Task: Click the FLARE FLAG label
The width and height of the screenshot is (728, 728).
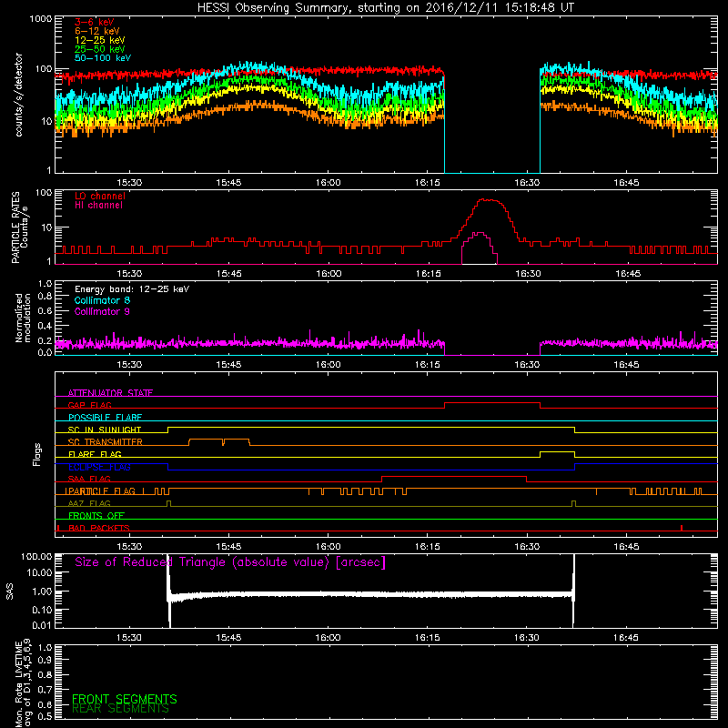Action: pos(95,454)
